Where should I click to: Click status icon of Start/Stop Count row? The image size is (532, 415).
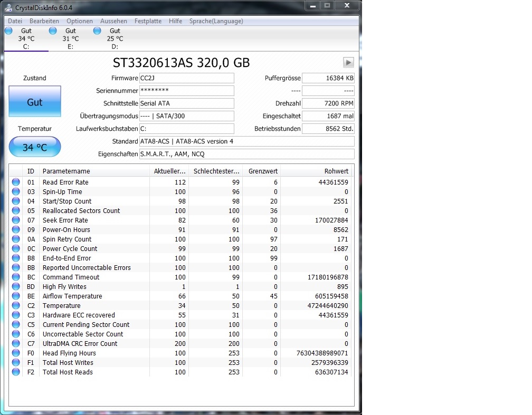[x=16, y=201]
